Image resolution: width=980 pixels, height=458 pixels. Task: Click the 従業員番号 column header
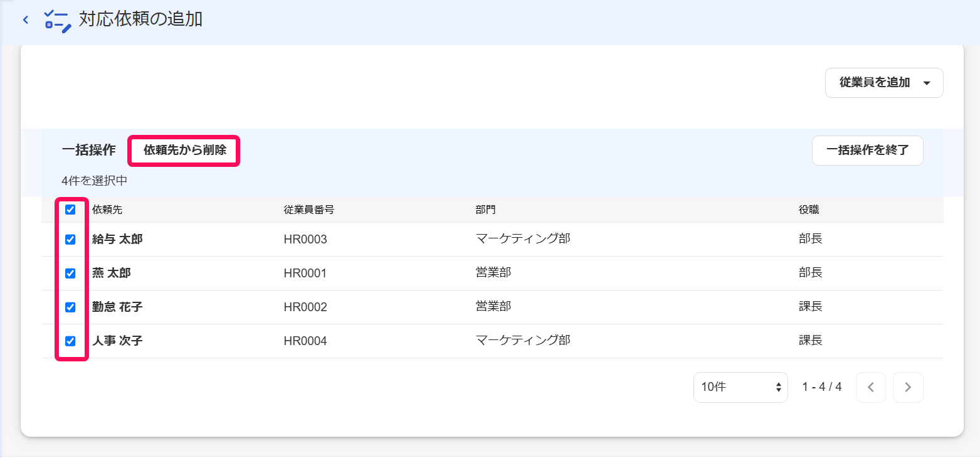308,210
